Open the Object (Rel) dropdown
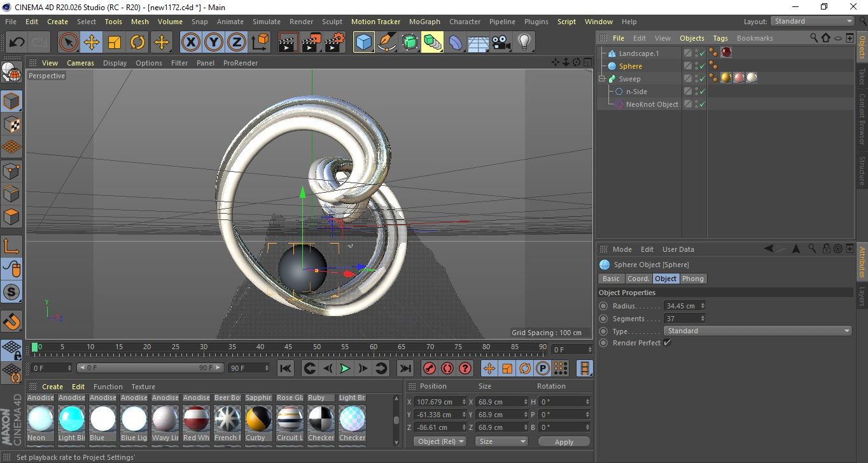 pos(440,441)
